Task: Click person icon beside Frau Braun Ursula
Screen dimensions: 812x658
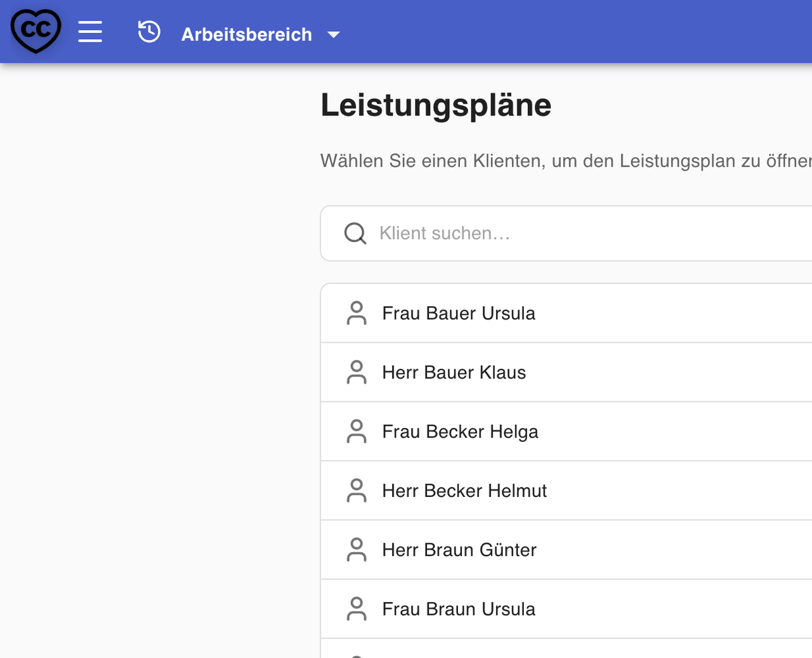Action: (x=357, y=609)
